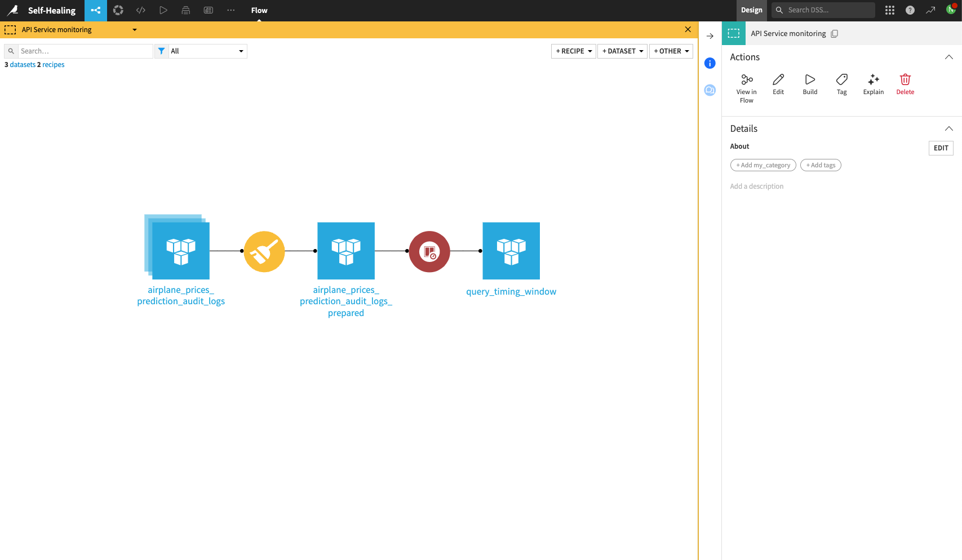
Task: Open the apps grid icon near search
Action: [889, 10]
